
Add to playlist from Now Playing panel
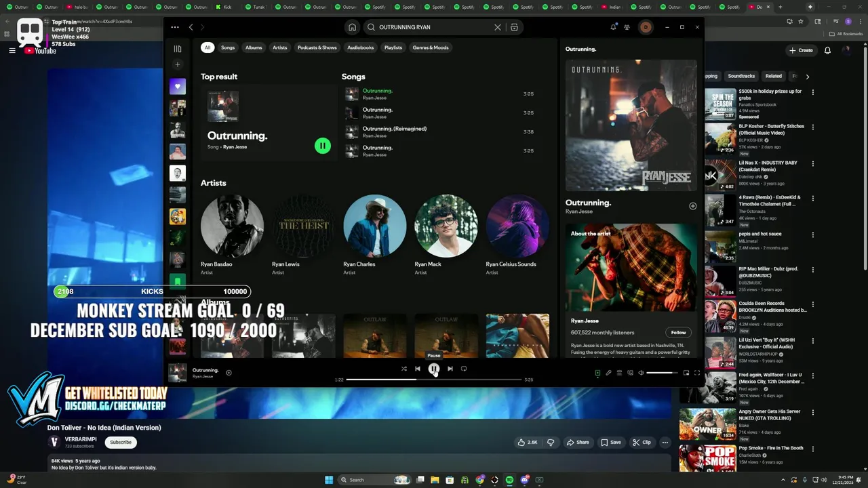692,206
